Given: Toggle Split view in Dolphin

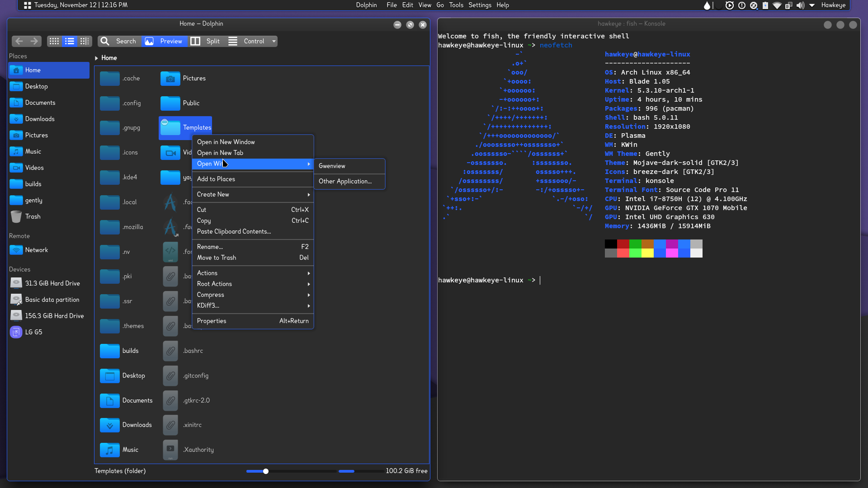Looking at the screenshot, I should click(206, 41).
